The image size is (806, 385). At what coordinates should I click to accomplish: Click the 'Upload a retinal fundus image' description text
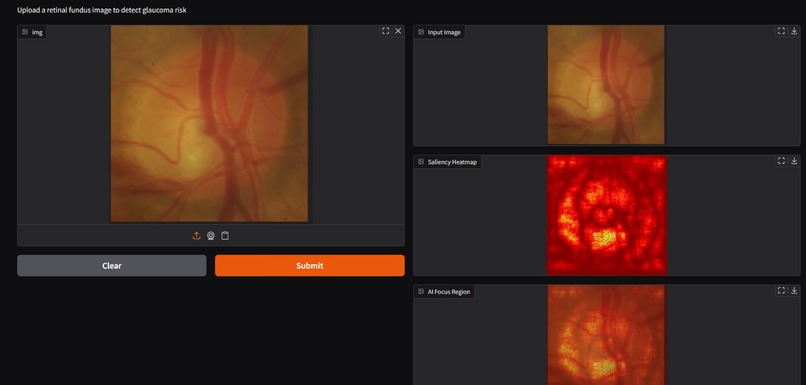click(102, 10)
